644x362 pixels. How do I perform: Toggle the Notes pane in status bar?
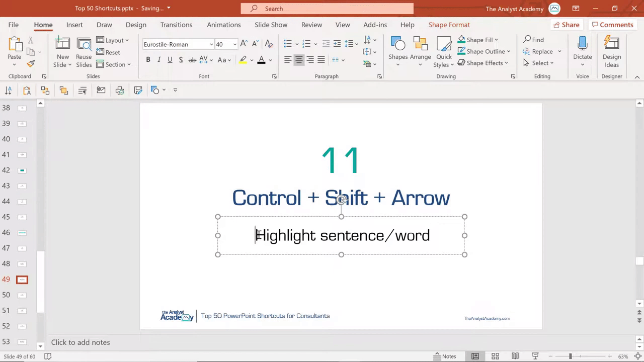(445, 356)
